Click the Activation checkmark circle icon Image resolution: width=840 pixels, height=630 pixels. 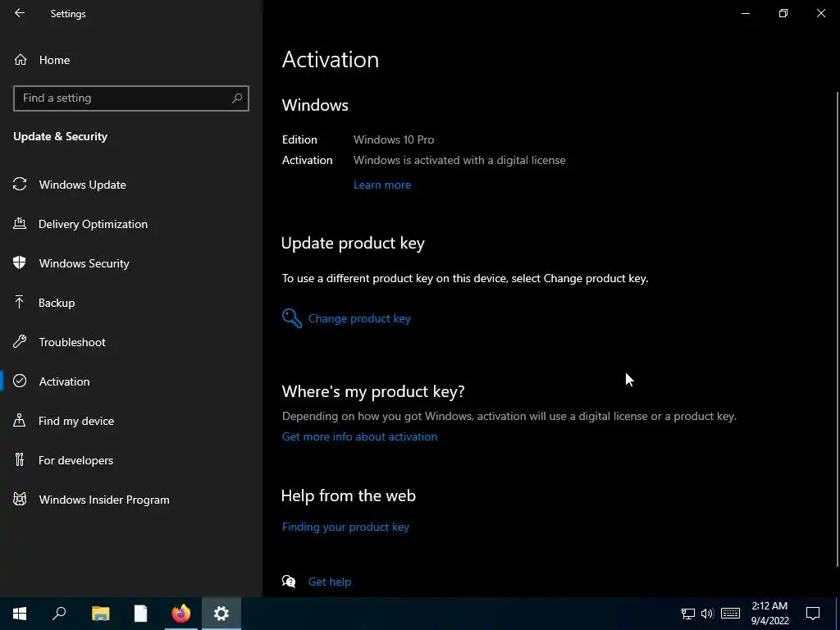20,381
